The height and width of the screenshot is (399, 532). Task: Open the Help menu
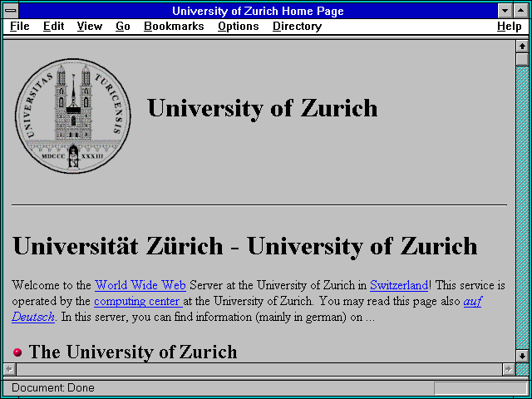click(509, 27)
